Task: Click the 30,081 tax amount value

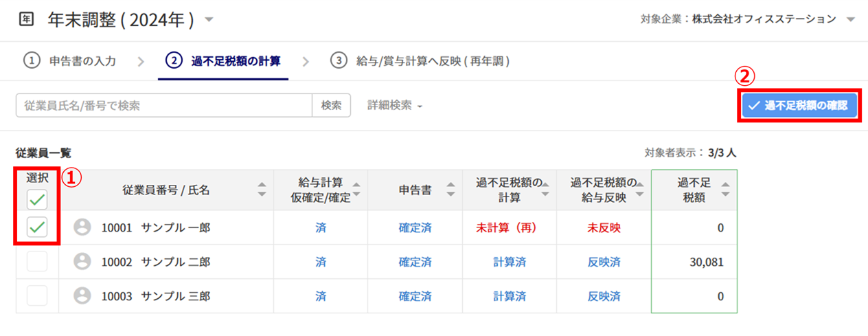Action: [706, 262]
